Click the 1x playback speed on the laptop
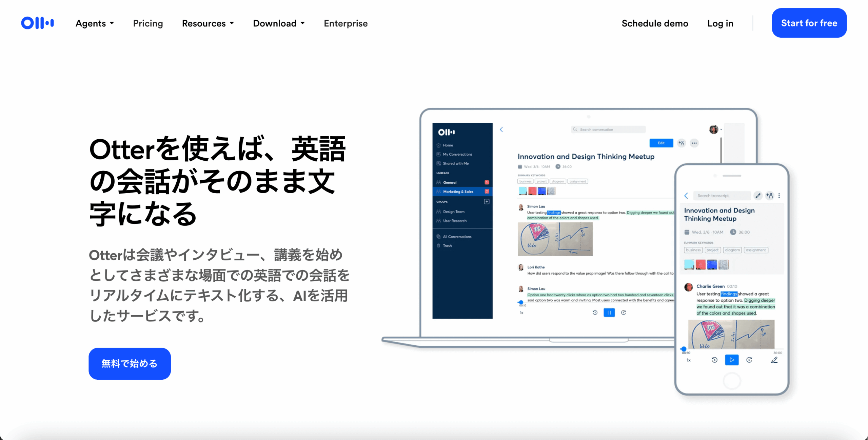868x440 pixels. click(521, 313)
